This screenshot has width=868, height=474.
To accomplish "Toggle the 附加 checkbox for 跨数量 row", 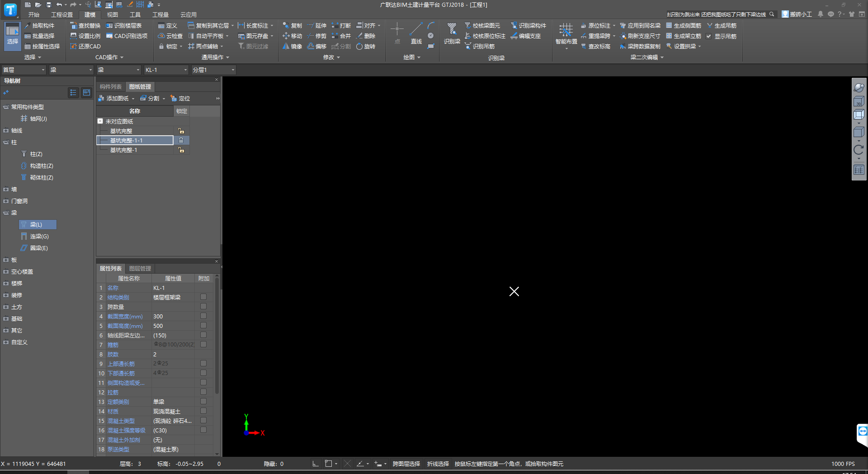I will click(203, 307).
